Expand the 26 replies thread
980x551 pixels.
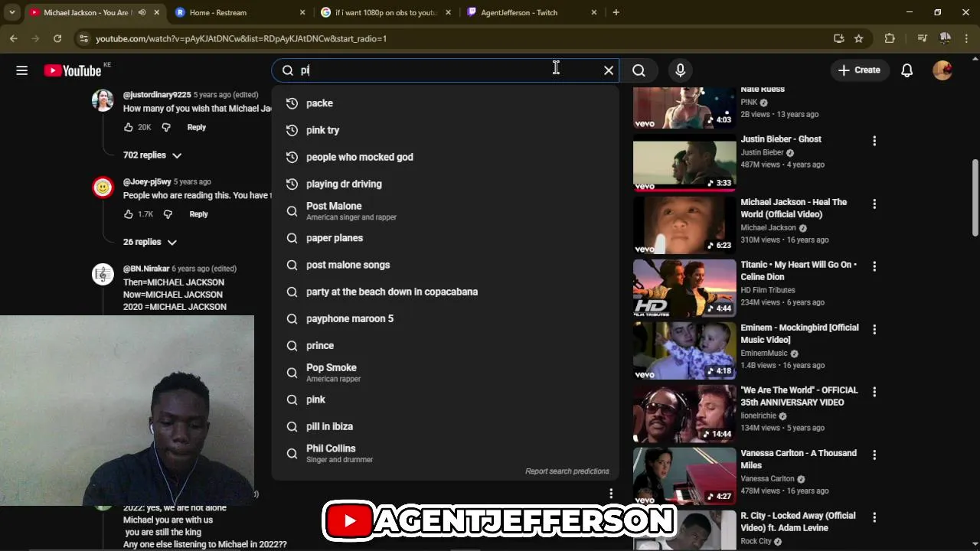(150, 242)
